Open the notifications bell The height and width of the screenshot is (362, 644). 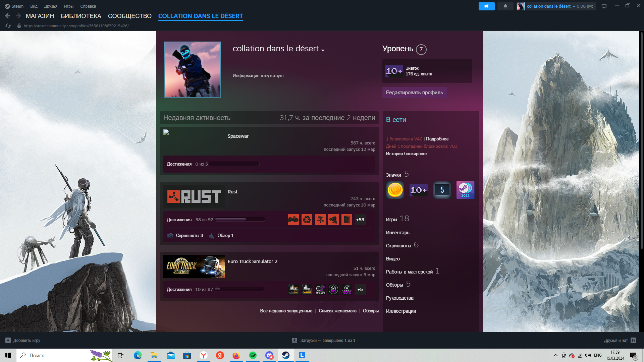(x=505, y=6)
